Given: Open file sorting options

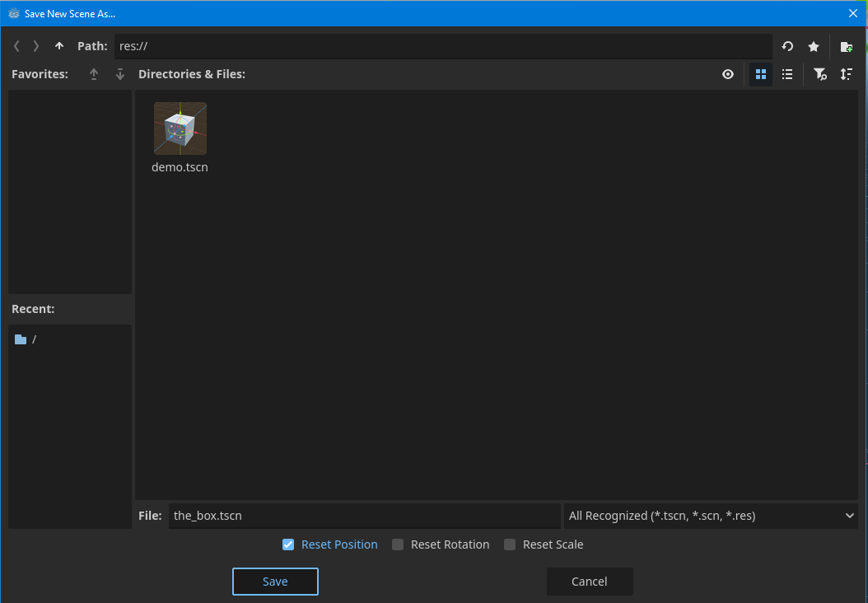Looking at the screenshot, I should (x=846, y=74).
